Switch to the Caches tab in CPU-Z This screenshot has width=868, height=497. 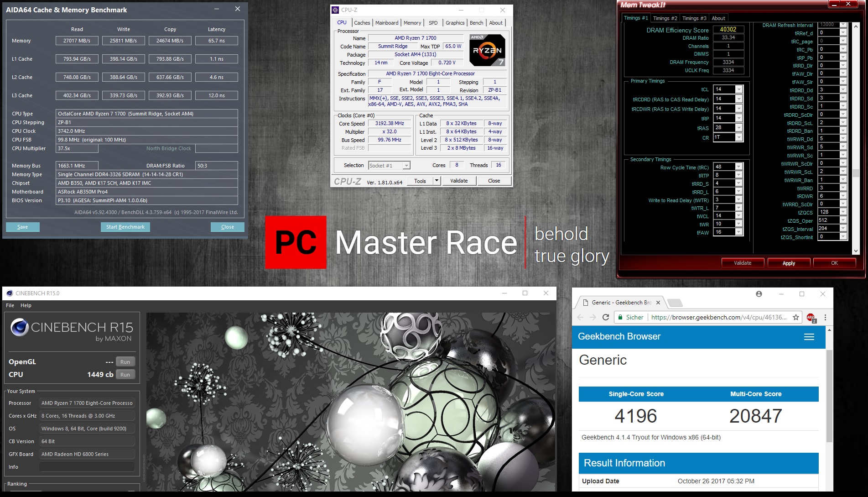pyautogui.click(x=362, y=23)
